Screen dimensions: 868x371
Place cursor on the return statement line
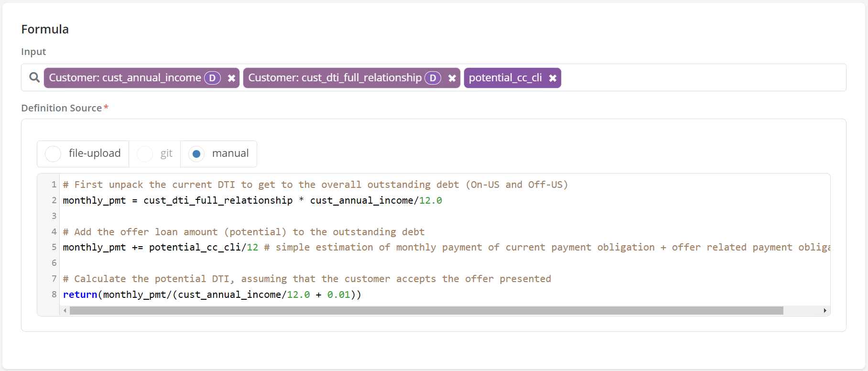pos(212,295)
